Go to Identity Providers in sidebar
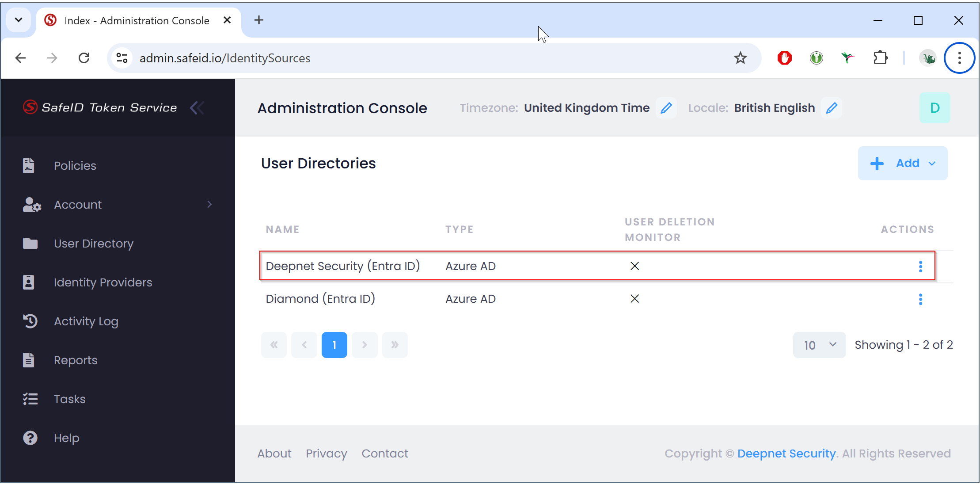Screen dimensions: 980x484 point(103,282)
